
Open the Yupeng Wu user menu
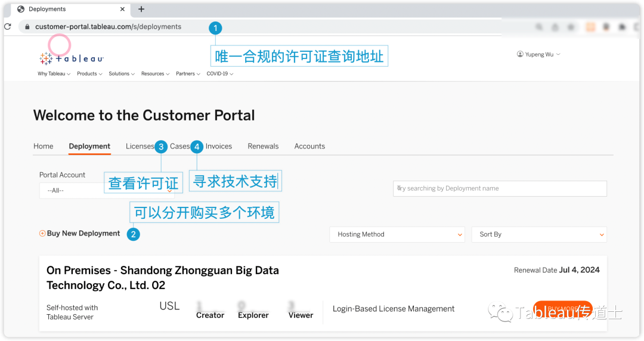pyautogui.click(x=538, y=54)
